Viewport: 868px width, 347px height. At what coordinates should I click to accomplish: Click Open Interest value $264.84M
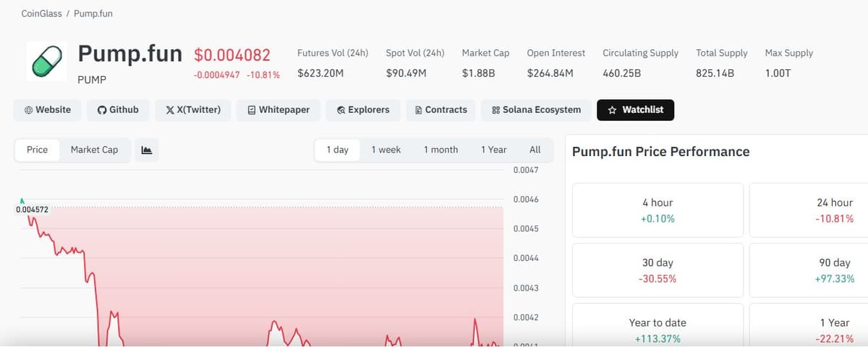click(x=550, y=73)
